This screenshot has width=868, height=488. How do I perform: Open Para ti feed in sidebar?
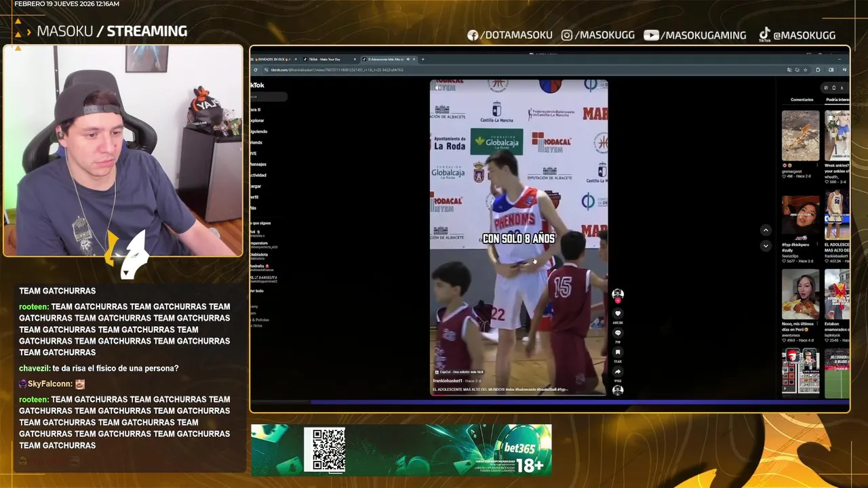pyautogui.click(x=256, y=109)
